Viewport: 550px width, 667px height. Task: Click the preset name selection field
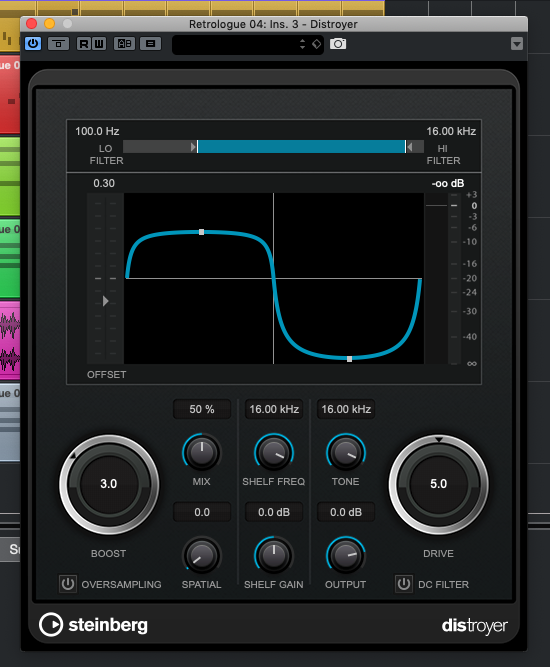coord(236,44)
